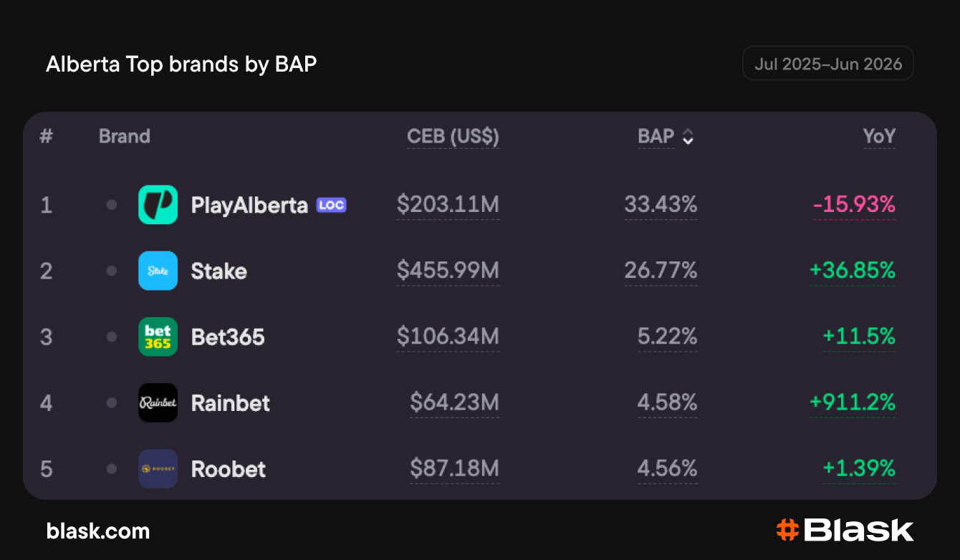960x560 pixels.
Task: Click Stake's $455.99M CEB value
Action: pos(448,271)
